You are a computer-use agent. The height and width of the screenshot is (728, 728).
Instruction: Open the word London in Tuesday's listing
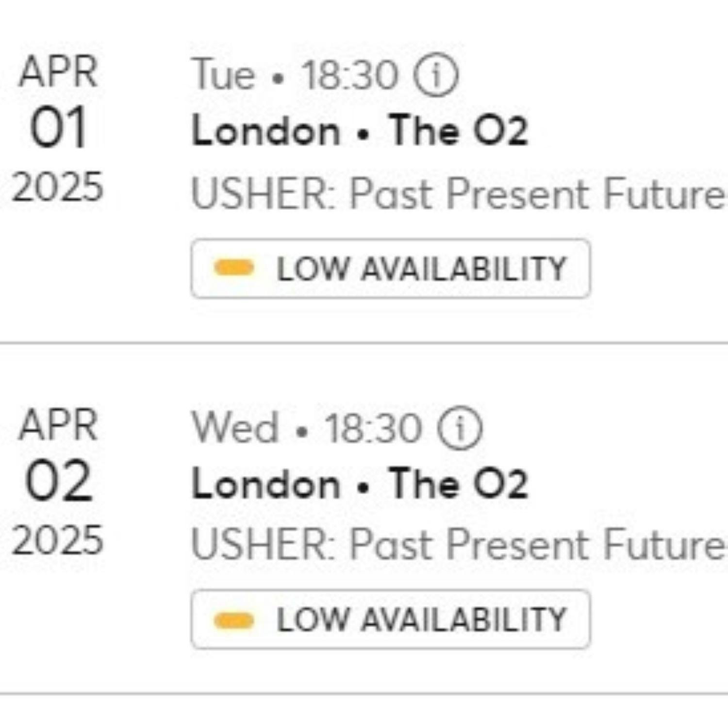(265, 132)
